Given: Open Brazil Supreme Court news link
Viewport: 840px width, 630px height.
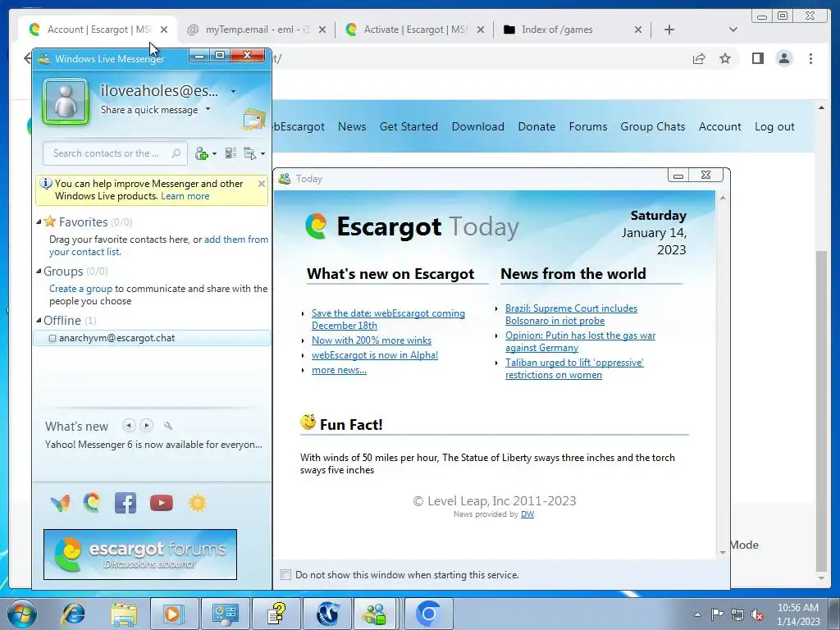Looking at the screenshot, I should [571, 314].
